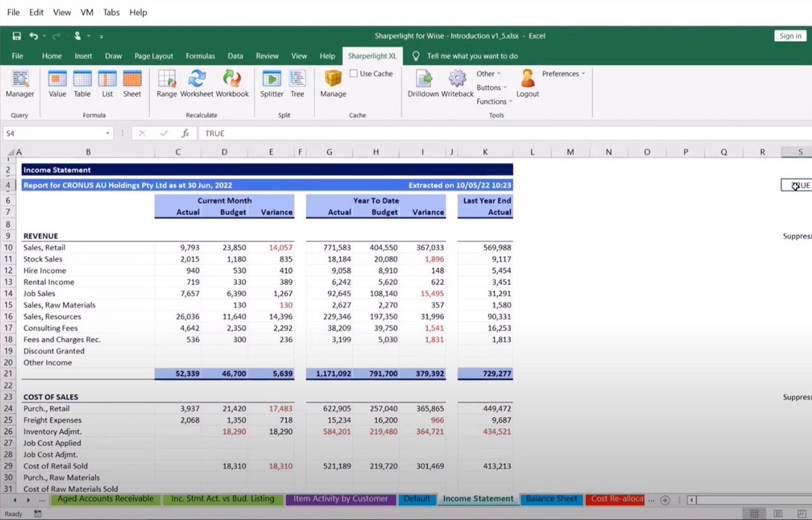Open the Undo history dropdown arrow
Screen dimensions: 812x520
pyautogui.click(x=44, y=36)
